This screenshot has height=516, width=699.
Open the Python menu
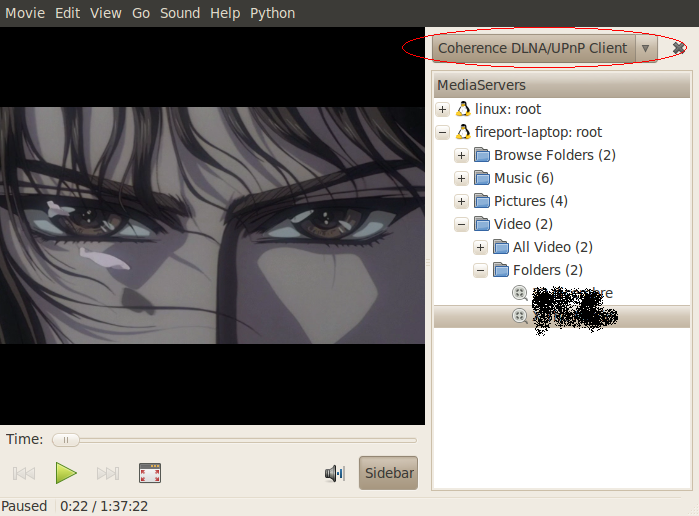coord(272,13)
